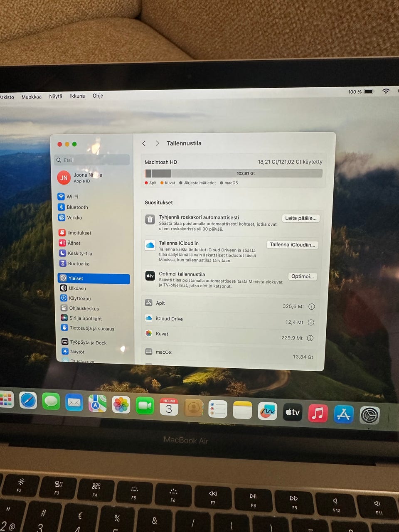Open Mail from the Dock
Image resolution: width=399 pixels, height=532 pixels.
(x=74, y=403)
